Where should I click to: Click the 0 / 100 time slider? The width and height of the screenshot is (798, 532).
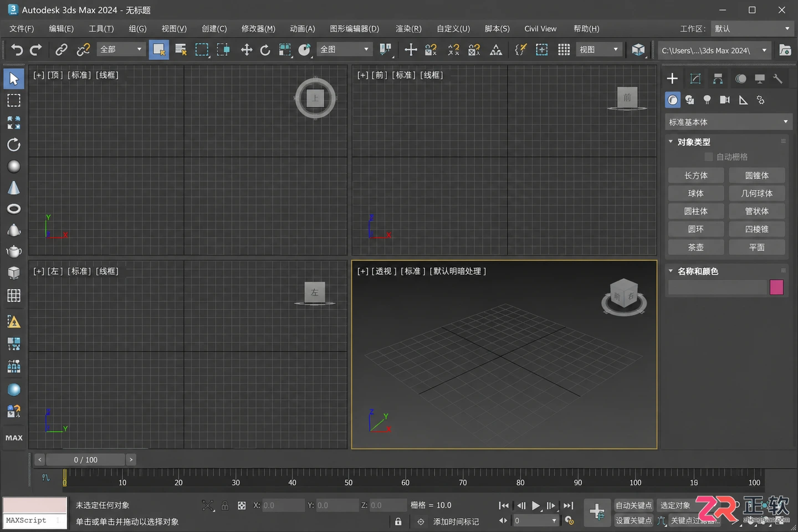(x=85, y=460)
